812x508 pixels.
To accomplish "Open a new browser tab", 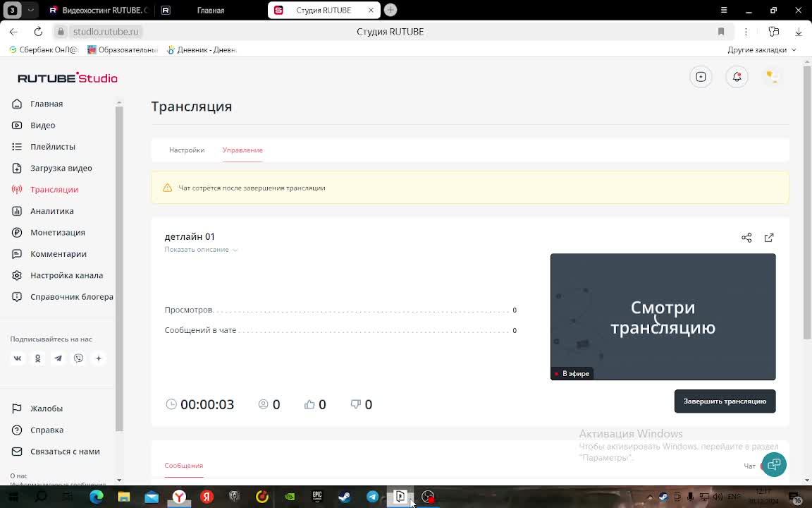I will click(390, 10).
